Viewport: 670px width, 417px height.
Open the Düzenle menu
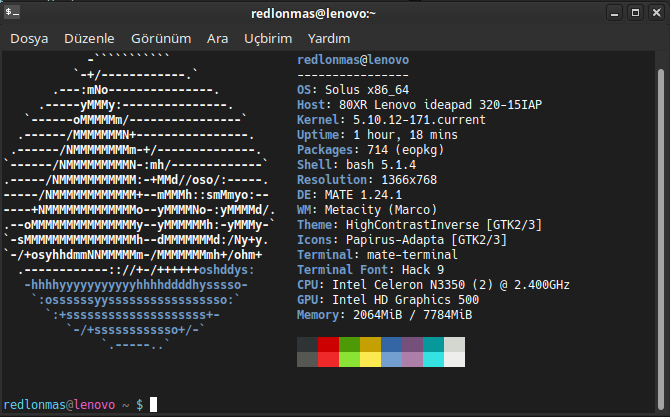89,38
